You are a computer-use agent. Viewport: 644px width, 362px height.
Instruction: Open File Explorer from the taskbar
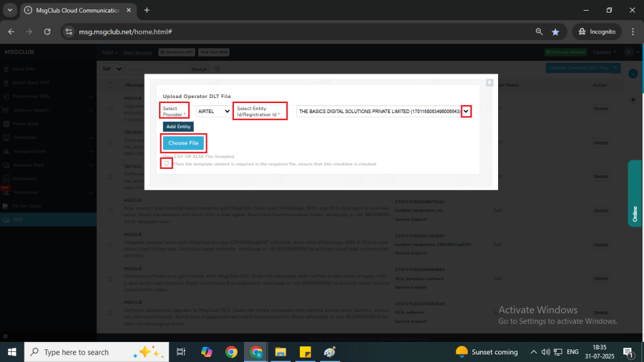(x=280, y=352)
